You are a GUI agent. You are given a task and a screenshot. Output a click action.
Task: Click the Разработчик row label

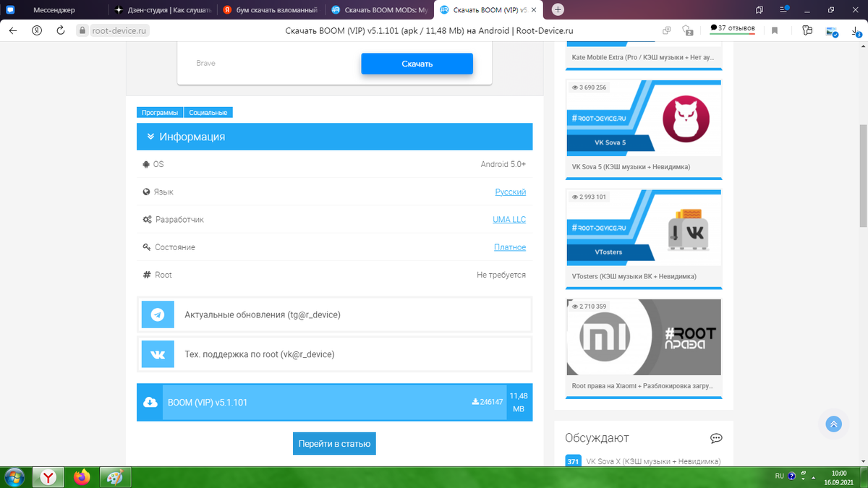[179, 219]
